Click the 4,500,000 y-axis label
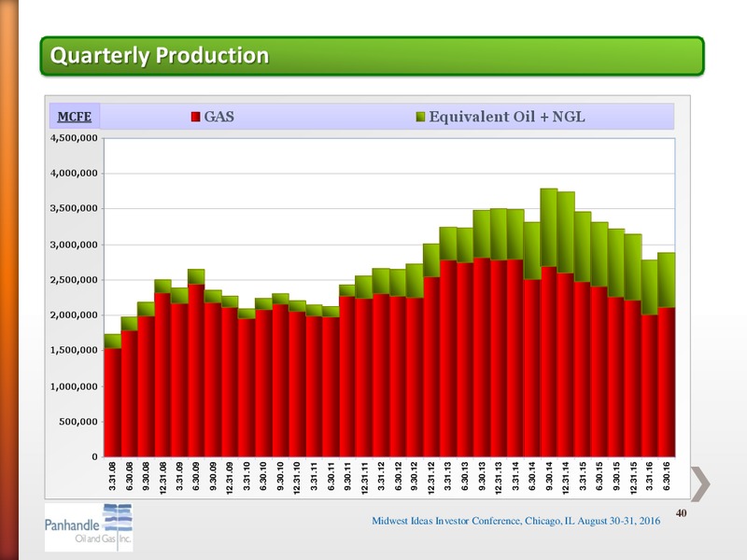747x560 pixels. tap(74, 138)
